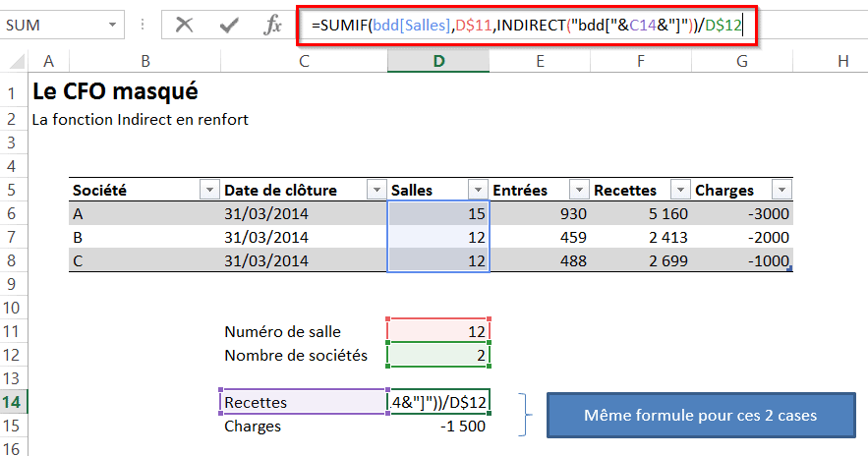Screen dimensions: 868x456
Task: Click the Enter checkmark formula icon
Action: (x=229, y=25)
